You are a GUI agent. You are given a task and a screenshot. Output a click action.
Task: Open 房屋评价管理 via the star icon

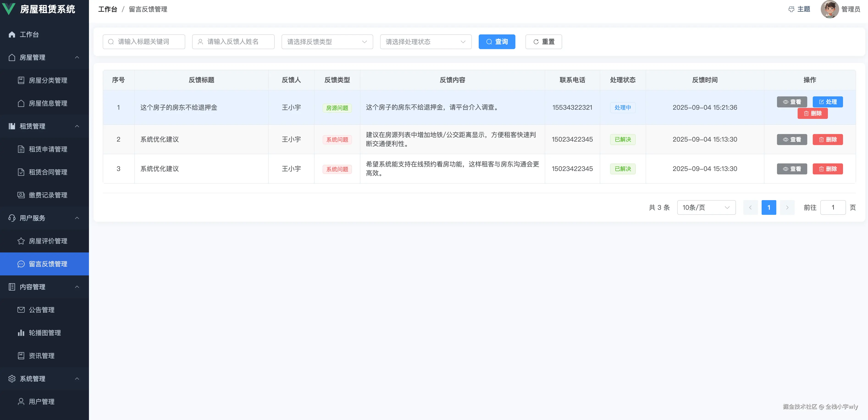(x=21, y=241)
